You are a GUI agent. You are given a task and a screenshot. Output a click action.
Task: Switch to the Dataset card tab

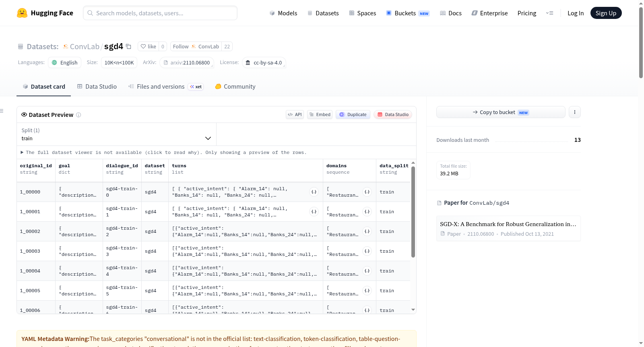43,86
